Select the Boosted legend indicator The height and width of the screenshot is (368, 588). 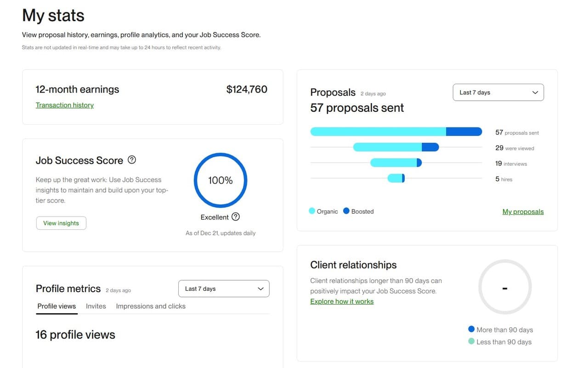[346, 211]
